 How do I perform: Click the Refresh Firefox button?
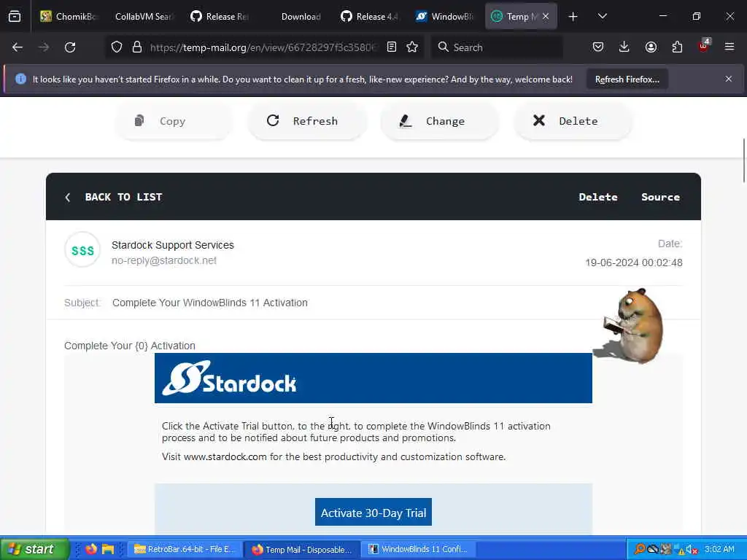[627, 79]
